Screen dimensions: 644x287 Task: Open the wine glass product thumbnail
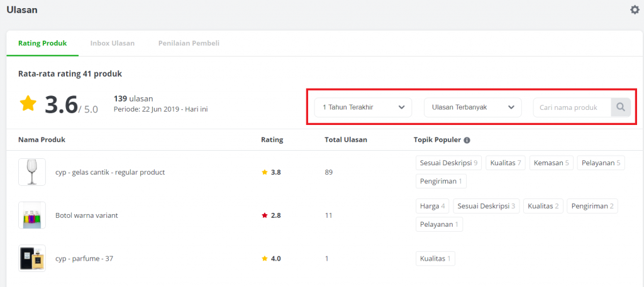pos(32,172)
